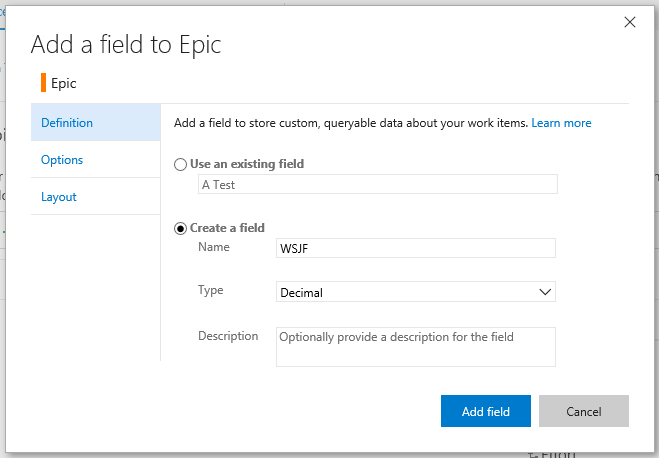
Task: Focus the Description text area
Action: tap(415, 347)
